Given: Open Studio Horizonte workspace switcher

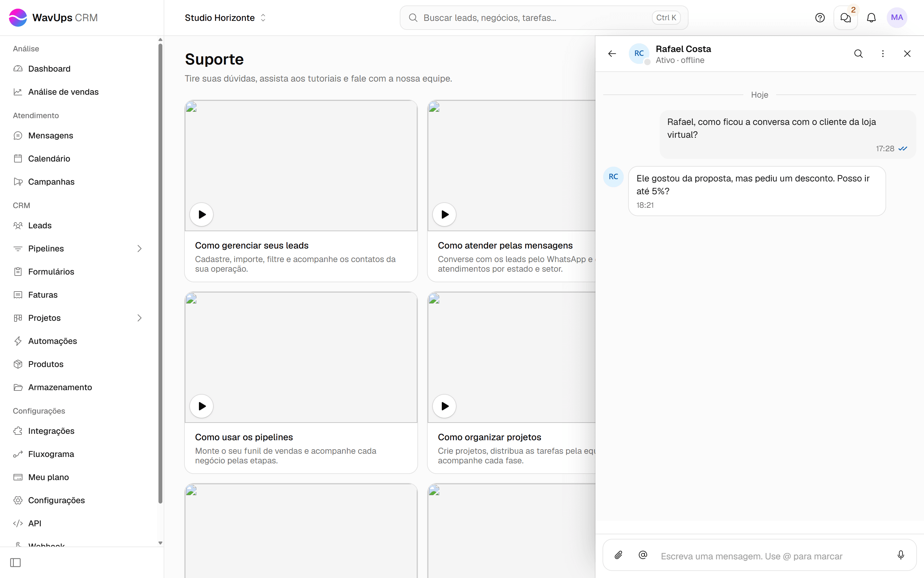Looking at the screenshot, I should click(225, 18).
